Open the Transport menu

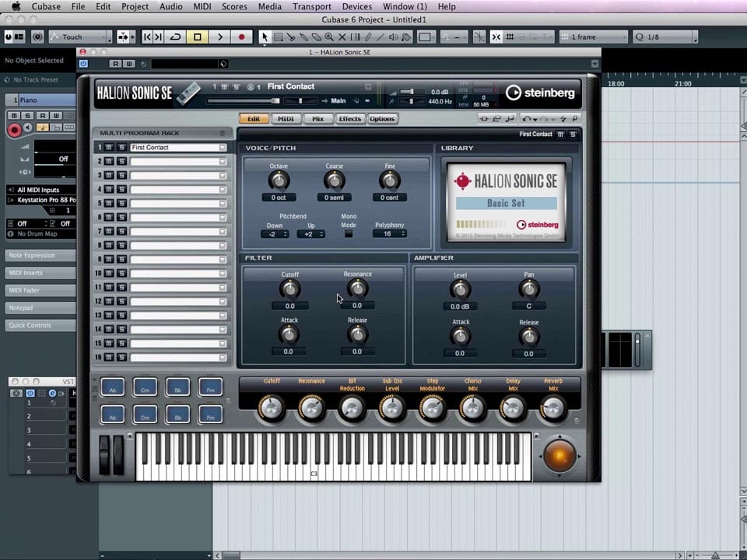click(x=311, y=7)
